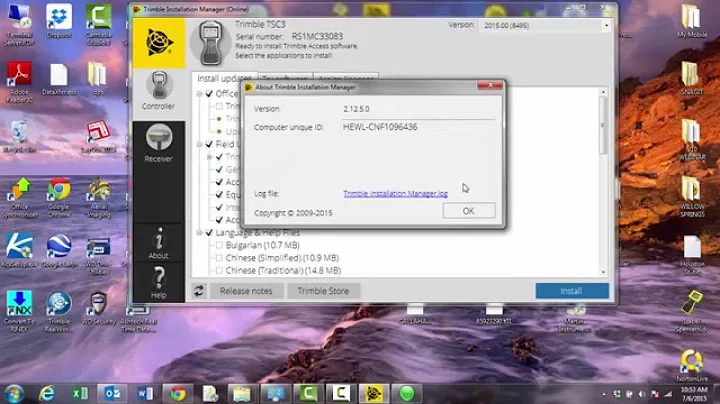Screen dimensions: 720x404
Task: Check the Bulgarian (10.7 MB) checkbox
Action: click(x=219, y=245)
